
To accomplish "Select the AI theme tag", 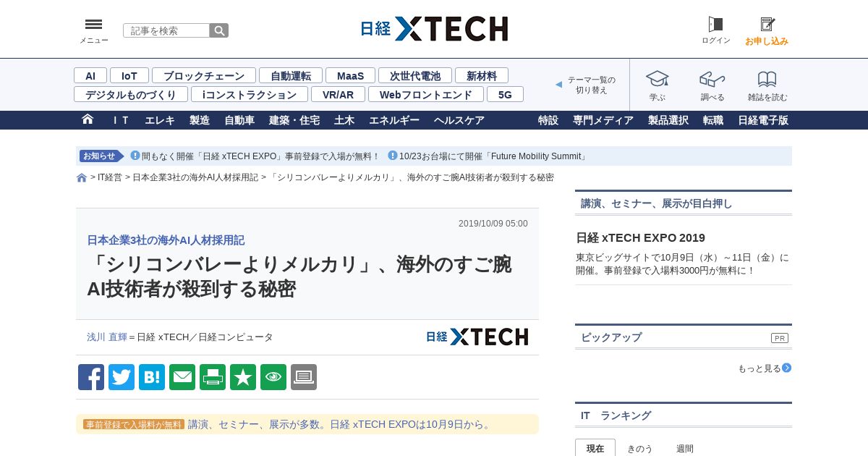I will pyautogui.click(x=90, y=75).
